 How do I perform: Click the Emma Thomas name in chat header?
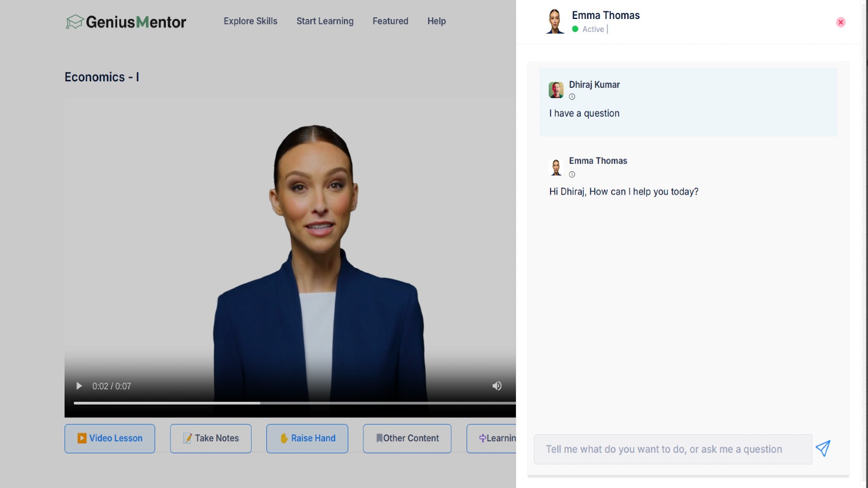(x=605, y=15)
